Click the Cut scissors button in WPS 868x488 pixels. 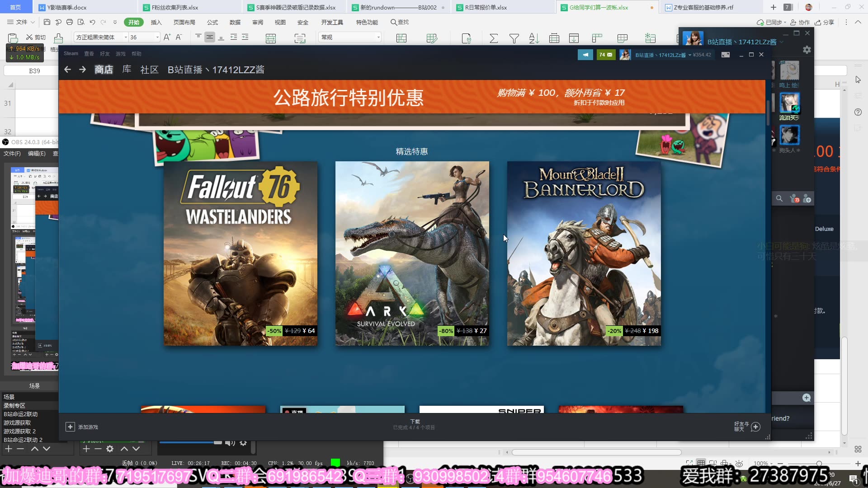(36, 37)
